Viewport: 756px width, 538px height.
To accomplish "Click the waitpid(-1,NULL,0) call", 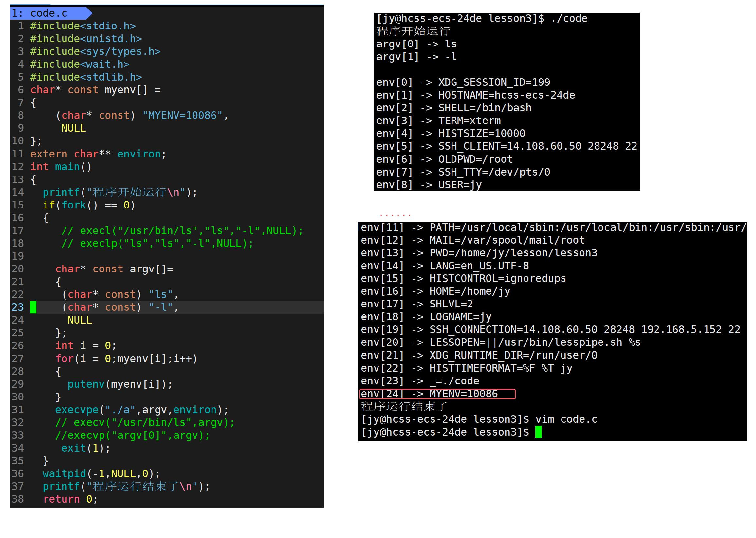I will pyautogui.click(x=101, y=474).
